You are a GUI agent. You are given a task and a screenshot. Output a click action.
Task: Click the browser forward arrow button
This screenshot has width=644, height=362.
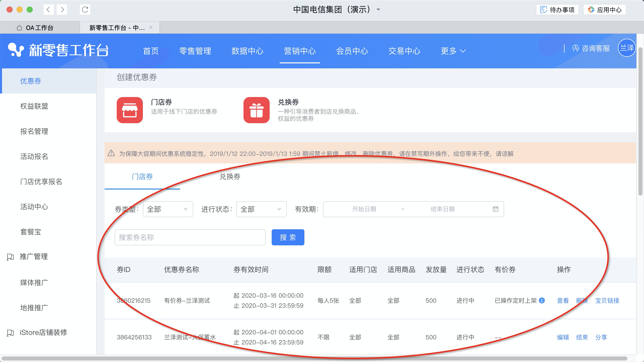click(x=62, y=10)
